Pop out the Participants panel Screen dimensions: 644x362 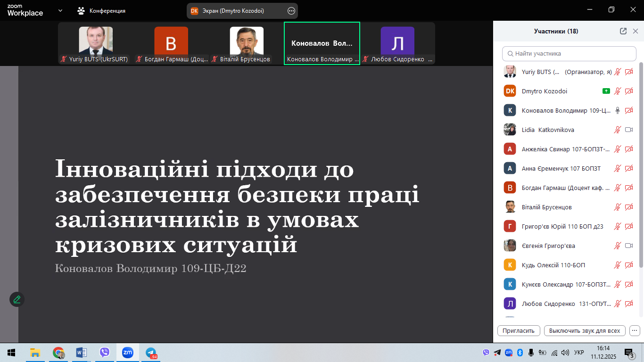[623, 31]
